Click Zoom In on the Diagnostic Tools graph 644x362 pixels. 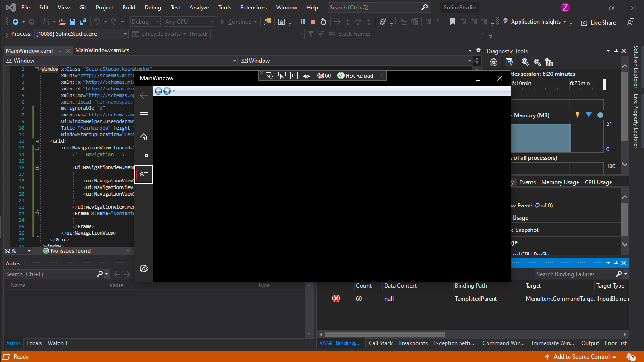(525, 62)
